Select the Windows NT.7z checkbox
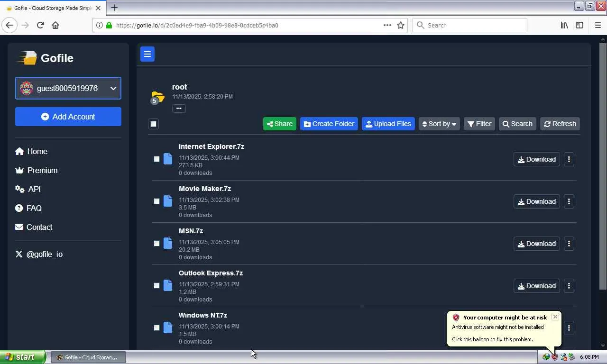The image size is (607, 364). (x=156, y=328)
